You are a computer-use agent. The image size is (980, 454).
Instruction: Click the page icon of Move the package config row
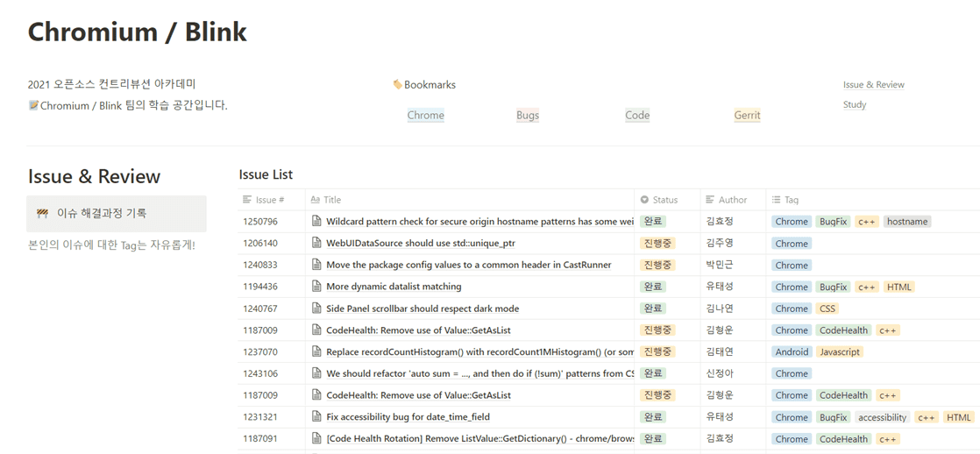click(x=316, y=265)
